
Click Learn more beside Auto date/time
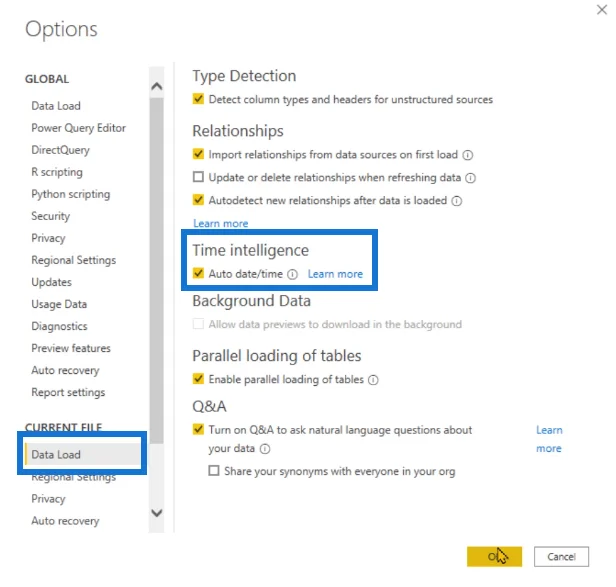point(335,274)
